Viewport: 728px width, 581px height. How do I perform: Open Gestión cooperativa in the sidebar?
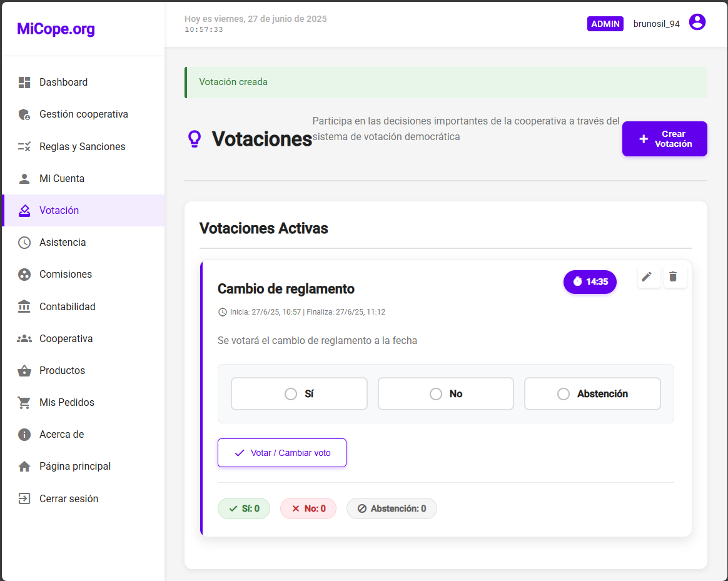(x=83, y=114)
